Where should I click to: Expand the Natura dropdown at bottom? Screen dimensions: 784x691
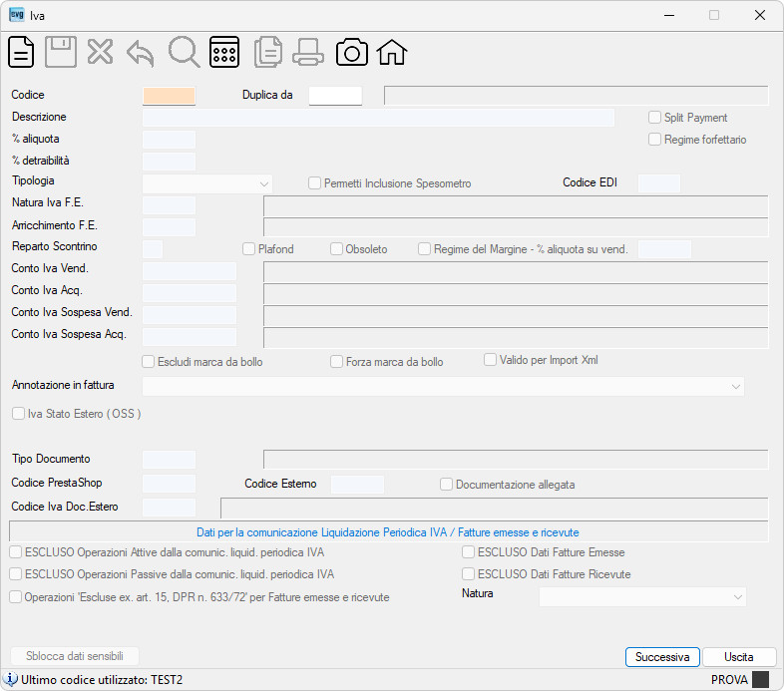click(642, 597)
